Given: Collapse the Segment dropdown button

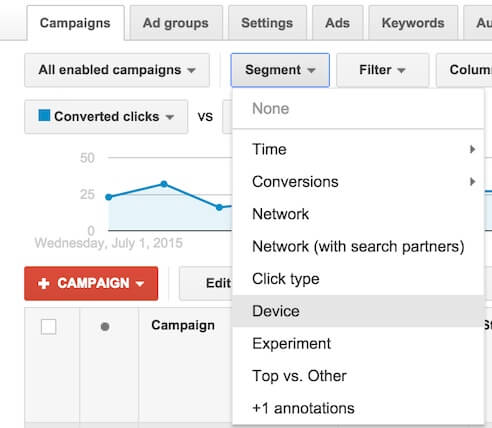Looking at the screenshot, I should tap(280, 70).
